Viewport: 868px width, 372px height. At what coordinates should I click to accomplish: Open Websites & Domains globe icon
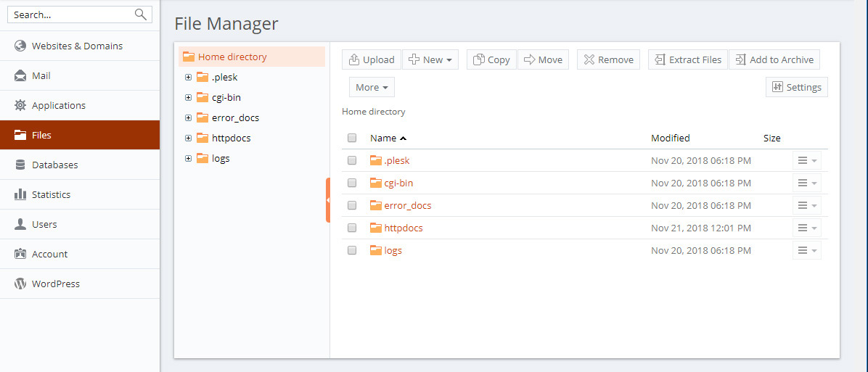pos(20,46)
